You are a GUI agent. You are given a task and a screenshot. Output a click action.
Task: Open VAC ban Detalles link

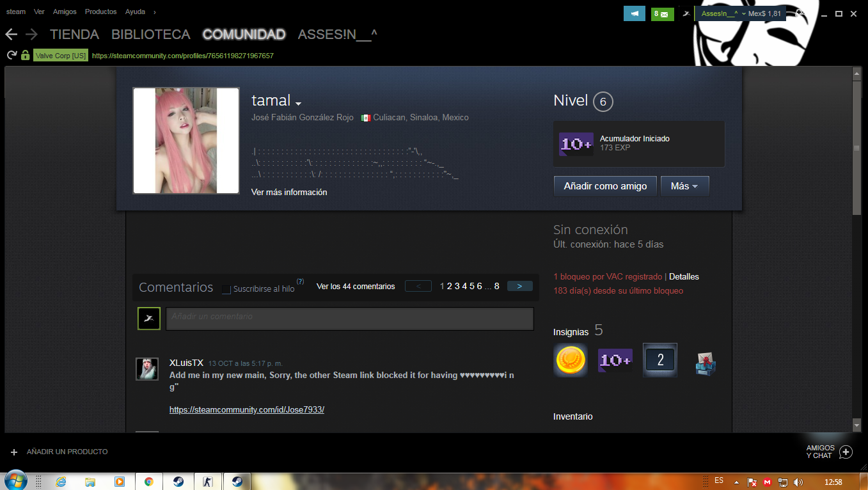pos(684,277)
